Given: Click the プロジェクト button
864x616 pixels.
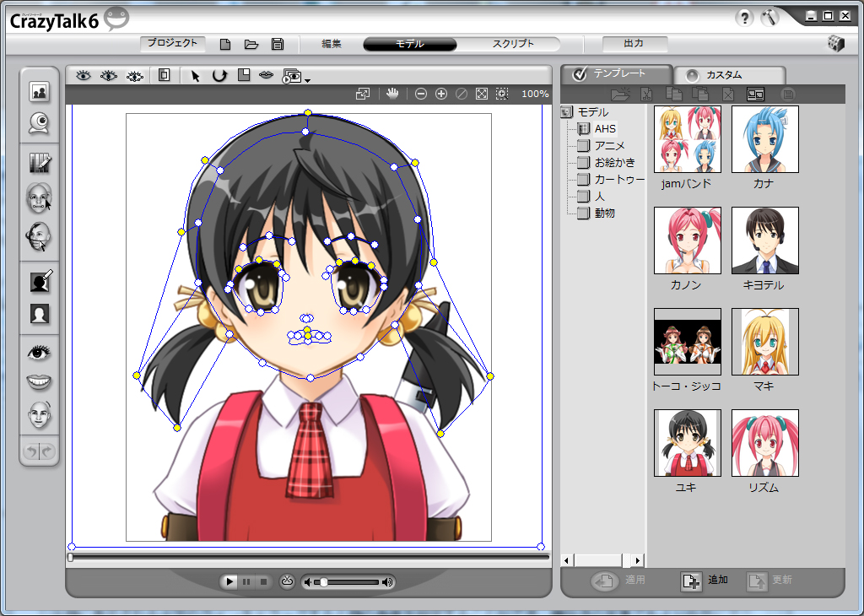Looking at the screenshot, I should click(172, 44).
